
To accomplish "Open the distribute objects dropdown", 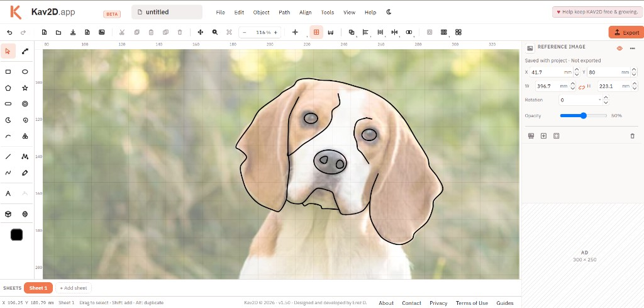I will 380,32.
